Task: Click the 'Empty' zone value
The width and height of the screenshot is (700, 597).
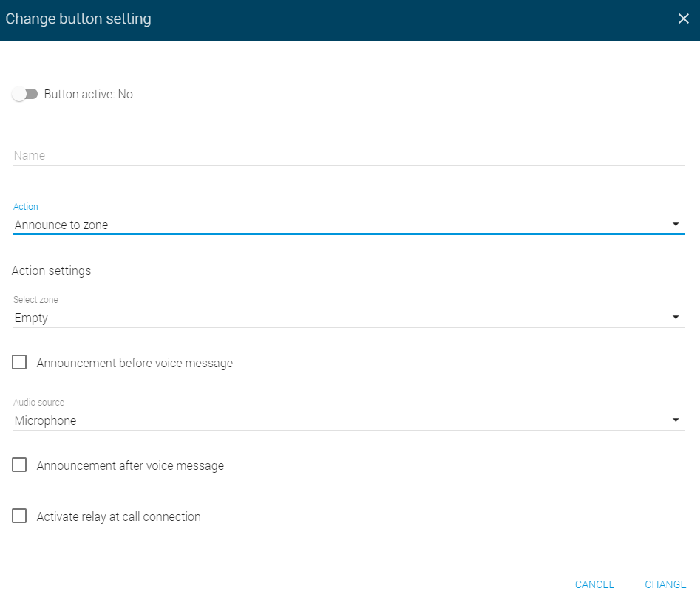Action: tap(31, 318)
